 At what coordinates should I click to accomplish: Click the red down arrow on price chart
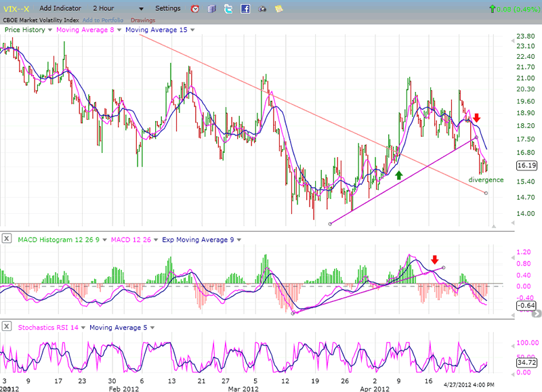pyautogui.click(x=477, y=118)
